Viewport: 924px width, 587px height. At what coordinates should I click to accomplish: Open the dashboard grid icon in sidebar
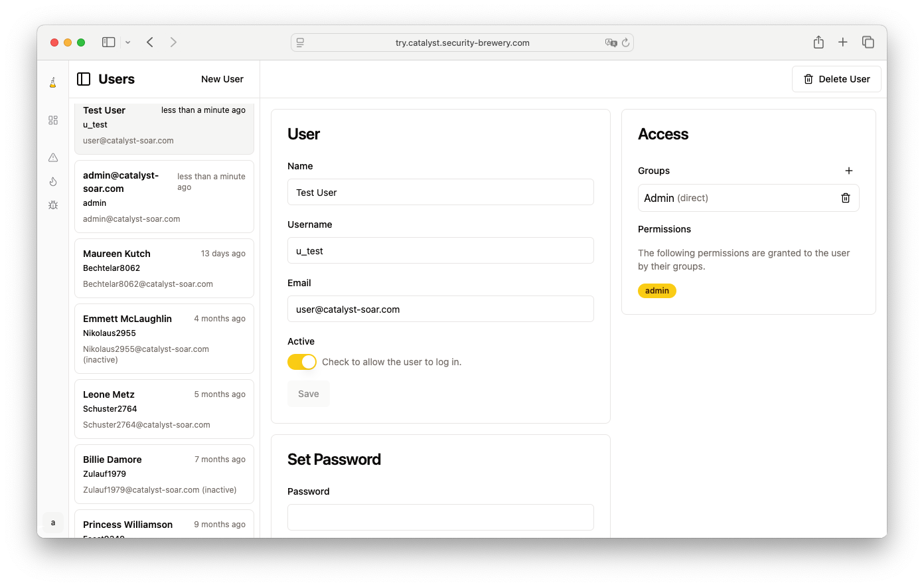[53, 120]
